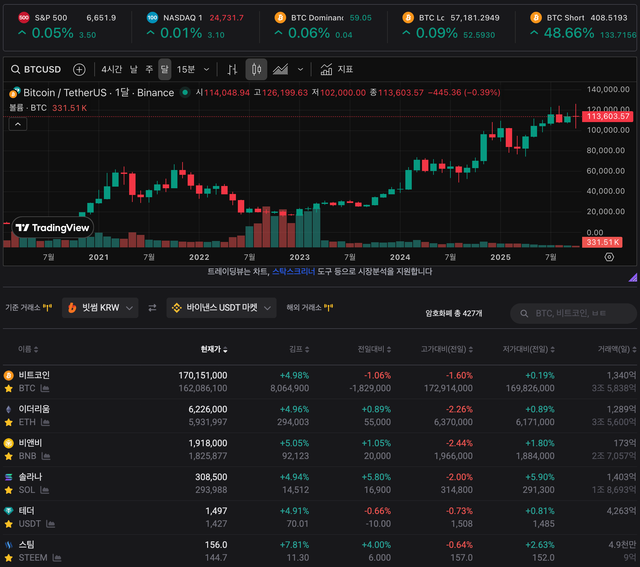
Task: Open mini chart icon next to ETH
Action: pos(45,422)
